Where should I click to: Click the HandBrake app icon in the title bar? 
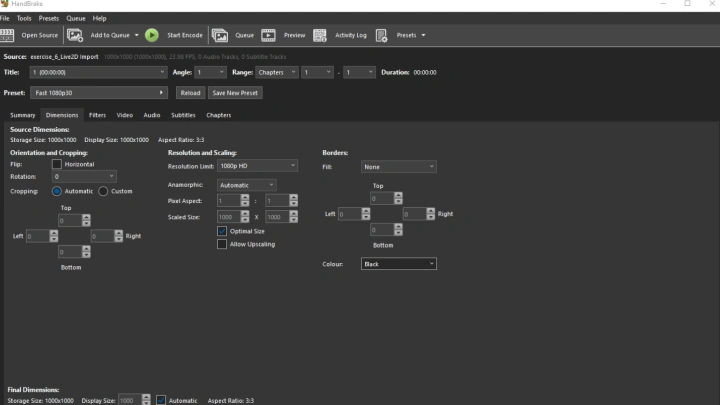[x=5, y=4]
